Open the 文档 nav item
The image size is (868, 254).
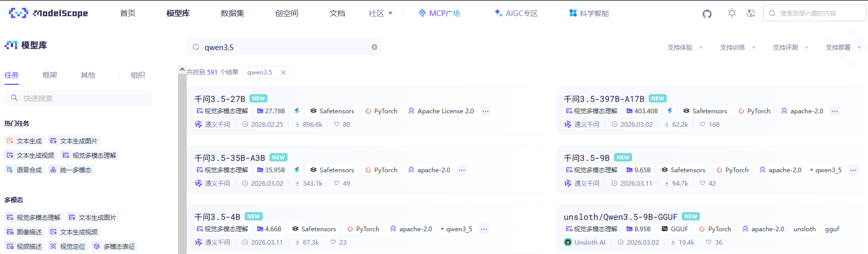coord(337,13)
